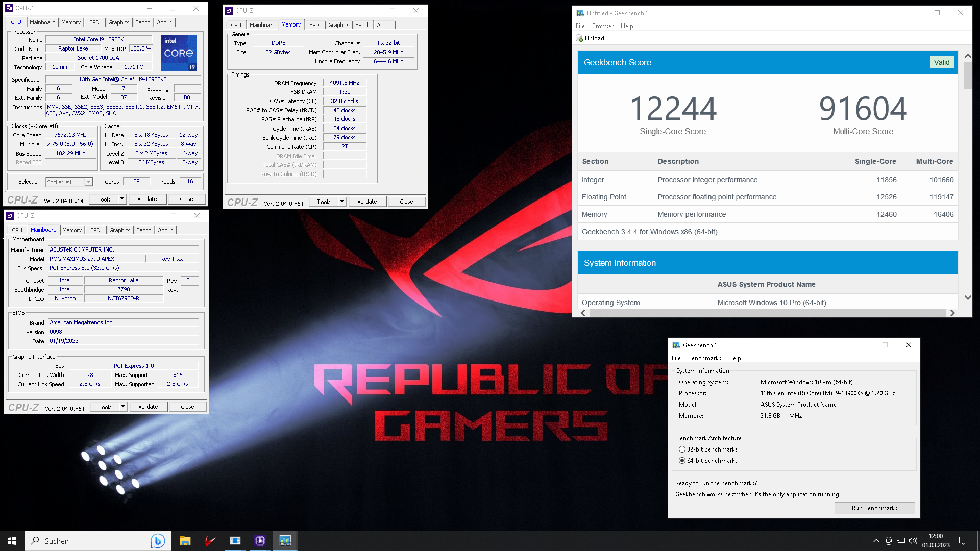Open Bench tab in CPU window

point(143,22)
